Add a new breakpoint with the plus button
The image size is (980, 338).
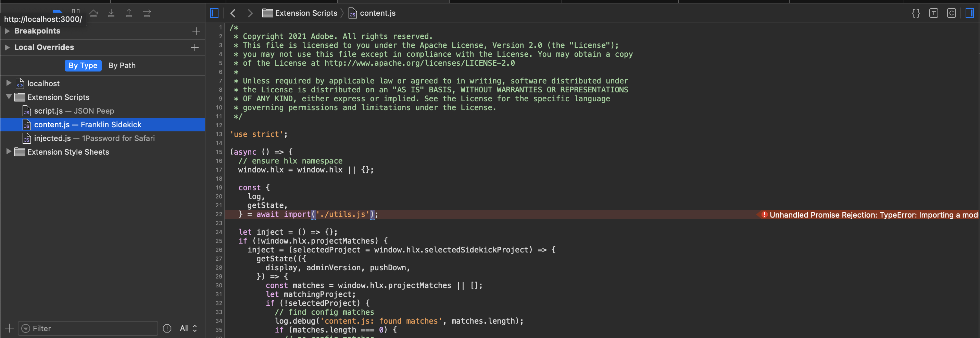tap(196, 31)
